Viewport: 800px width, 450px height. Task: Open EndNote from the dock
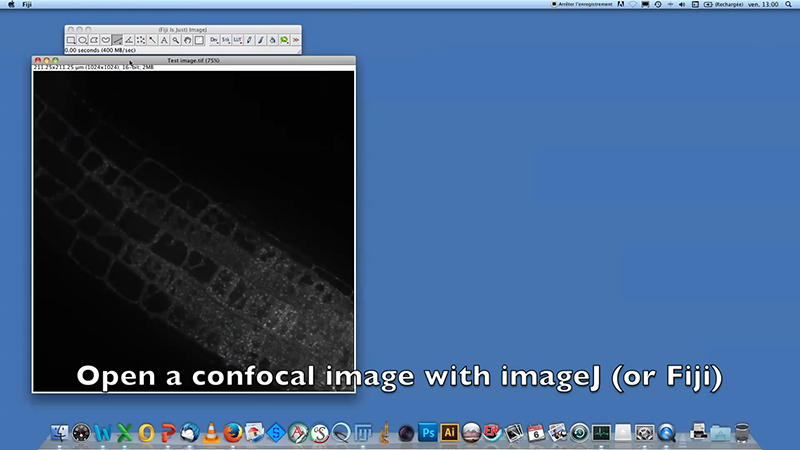tap(492, 433)
